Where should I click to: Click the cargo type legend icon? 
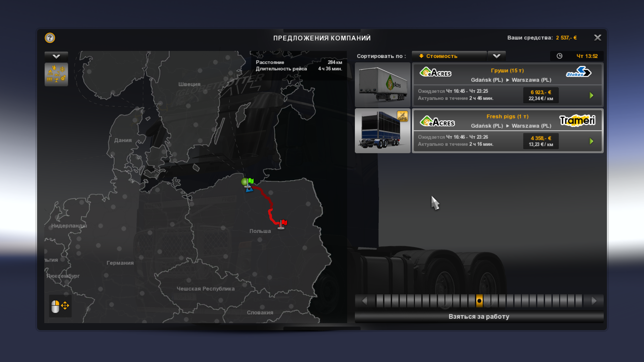(x=56, y=74)
